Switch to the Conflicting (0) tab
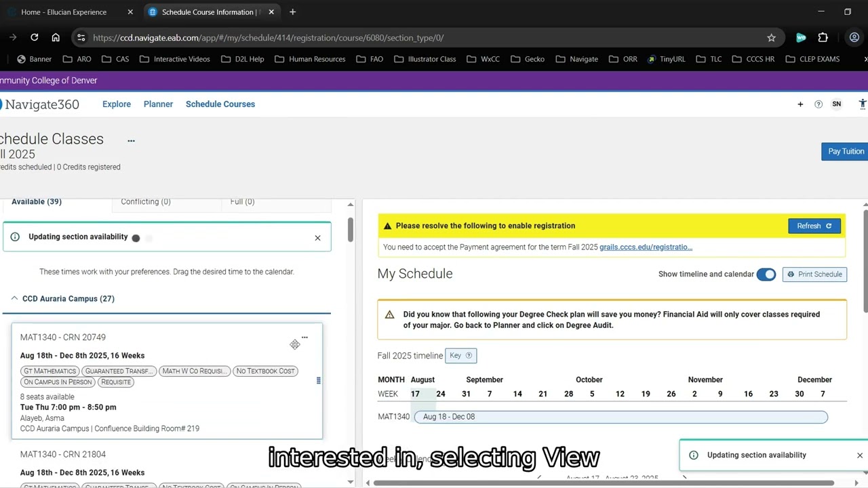Screen dimensions: 868x488 (x=146, y=201)
